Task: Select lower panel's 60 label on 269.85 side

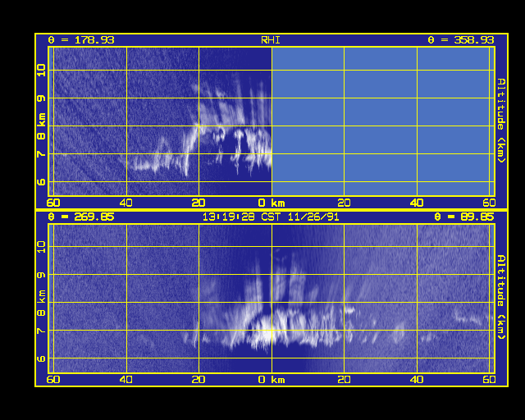Action: tap(53, 380)
